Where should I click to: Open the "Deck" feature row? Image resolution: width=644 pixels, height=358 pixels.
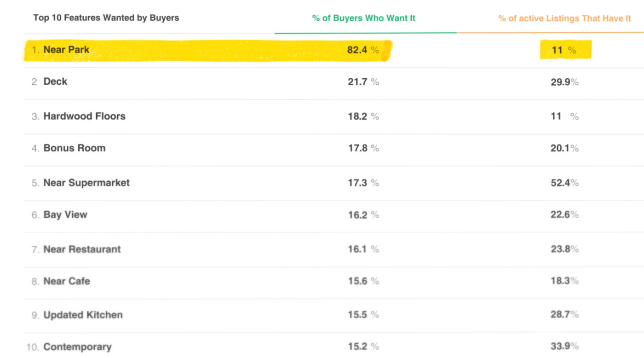click(55, 81)
